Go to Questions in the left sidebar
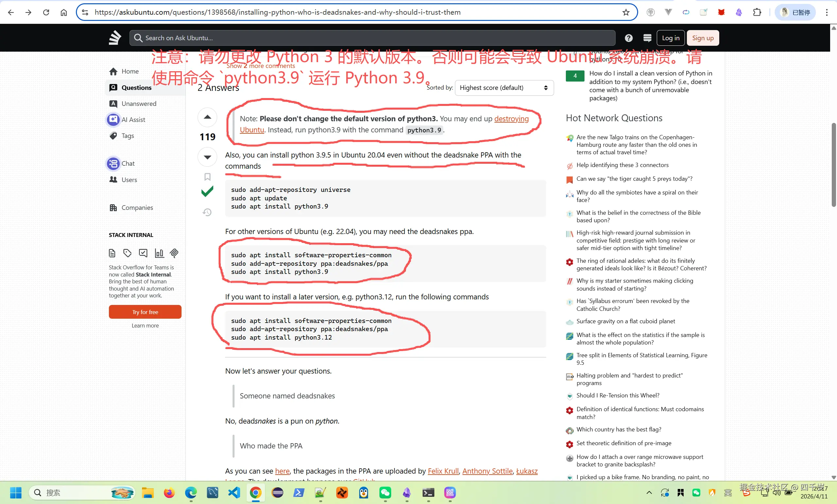This screenshot has width=837, height=504. [136, 88]
